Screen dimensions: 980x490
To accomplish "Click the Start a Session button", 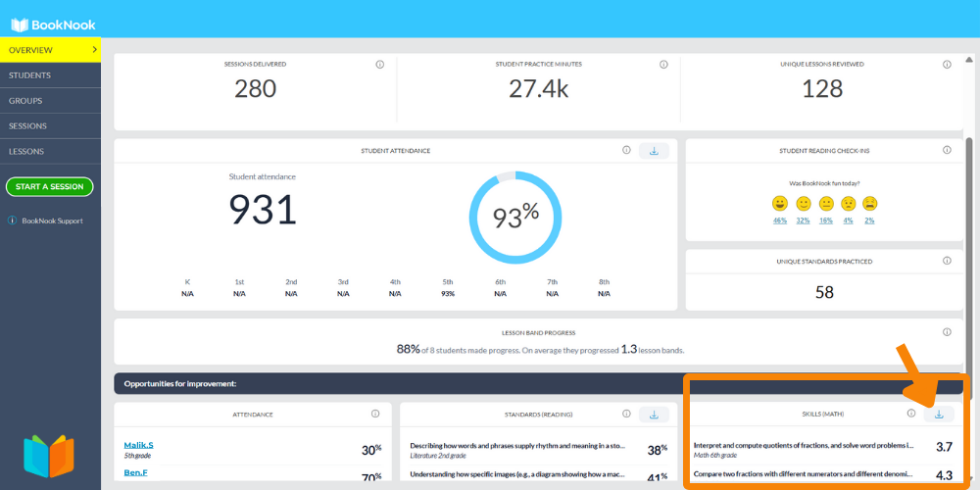I will pyautogui.click(x=49, y=187).
